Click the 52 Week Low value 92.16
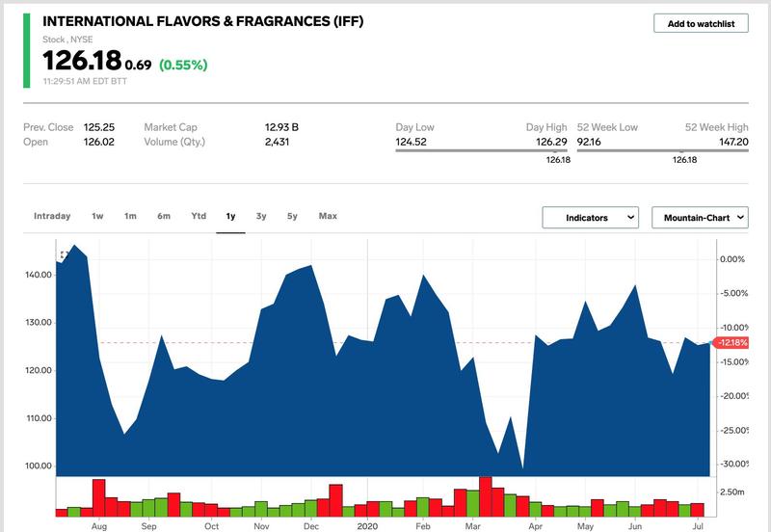 589,142
